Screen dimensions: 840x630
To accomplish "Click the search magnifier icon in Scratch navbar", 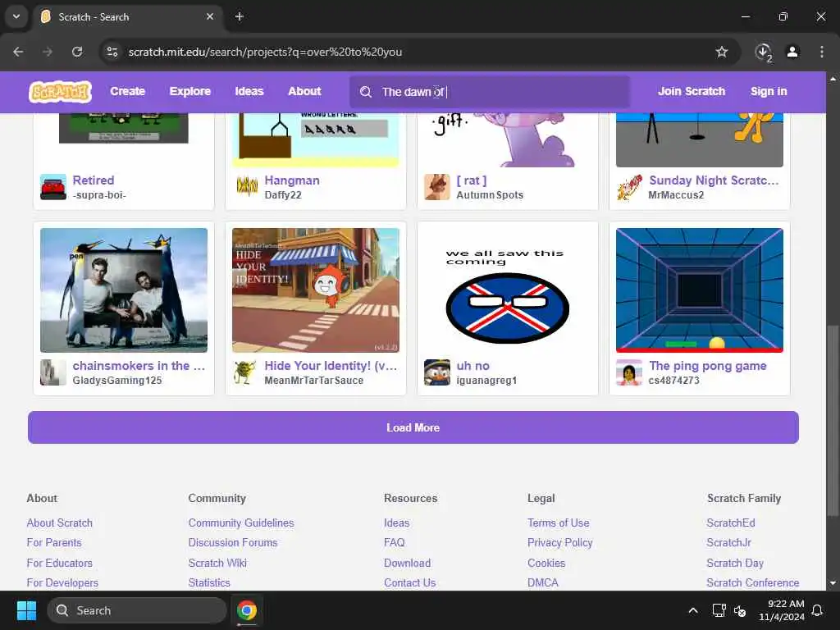I will coord(366,92).
